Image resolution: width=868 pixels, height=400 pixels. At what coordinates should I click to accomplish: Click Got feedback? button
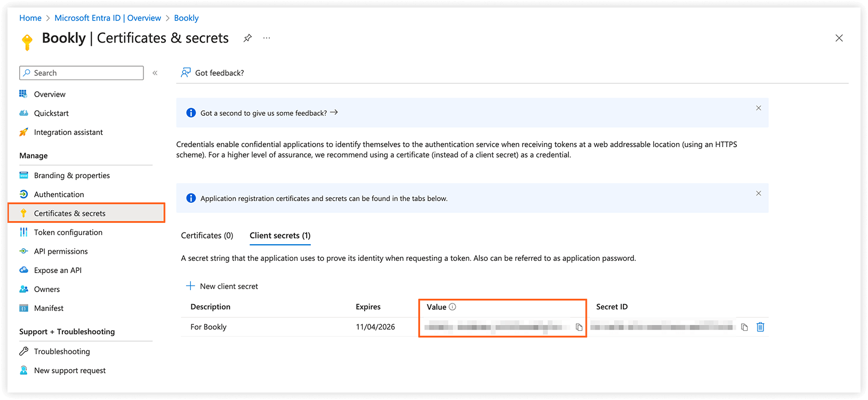[x=212, y=73]
